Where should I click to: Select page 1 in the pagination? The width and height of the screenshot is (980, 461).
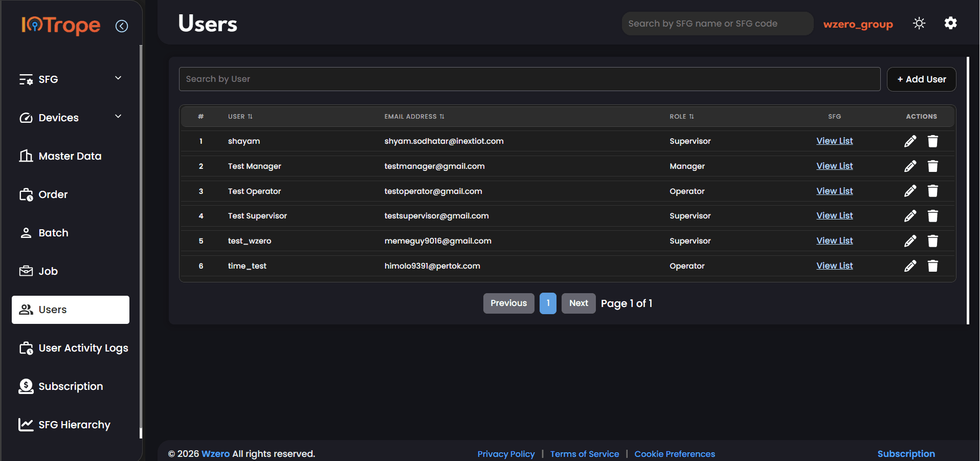coord(548,303)
